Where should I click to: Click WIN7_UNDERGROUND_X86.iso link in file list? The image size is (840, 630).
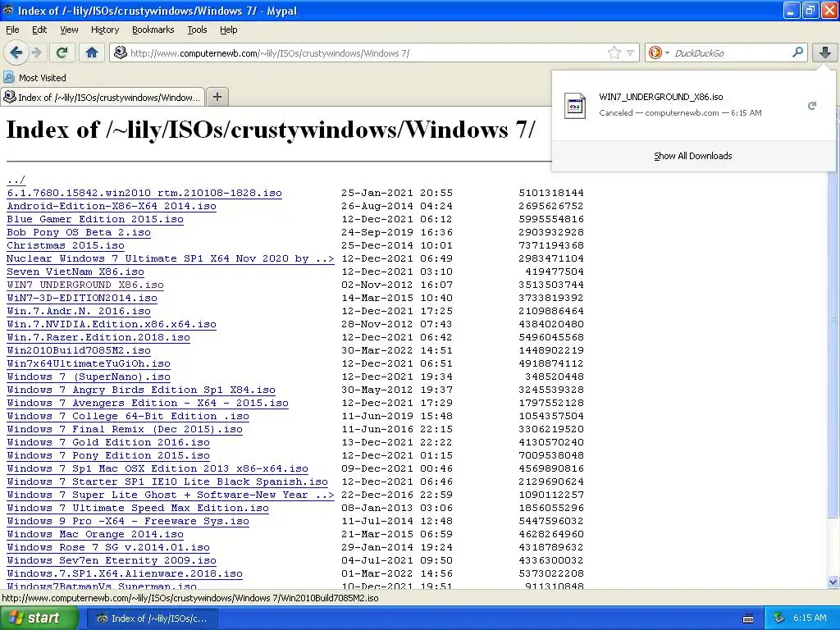click(x=85, y=285)
